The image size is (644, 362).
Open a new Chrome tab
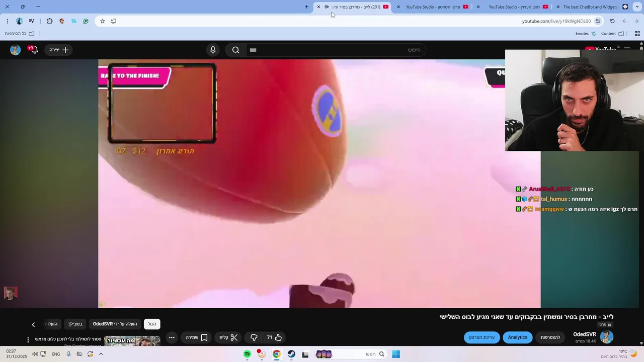point(306,7)
